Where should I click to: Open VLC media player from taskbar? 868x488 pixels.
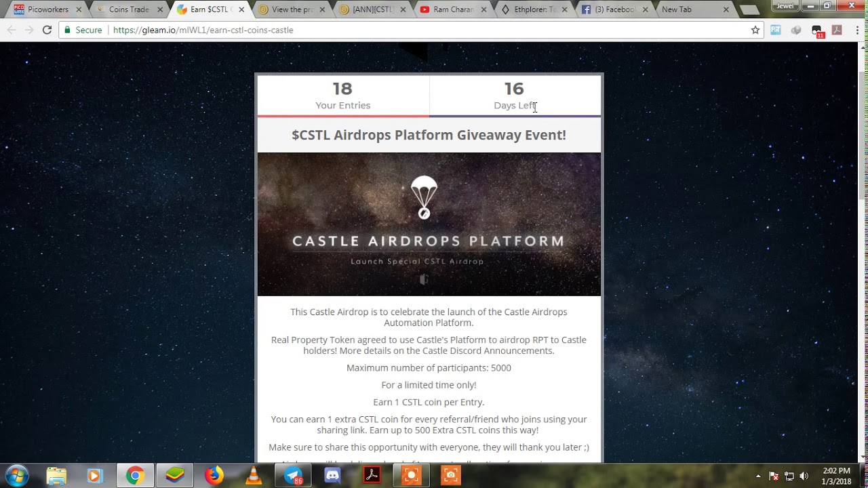[254, 476]
